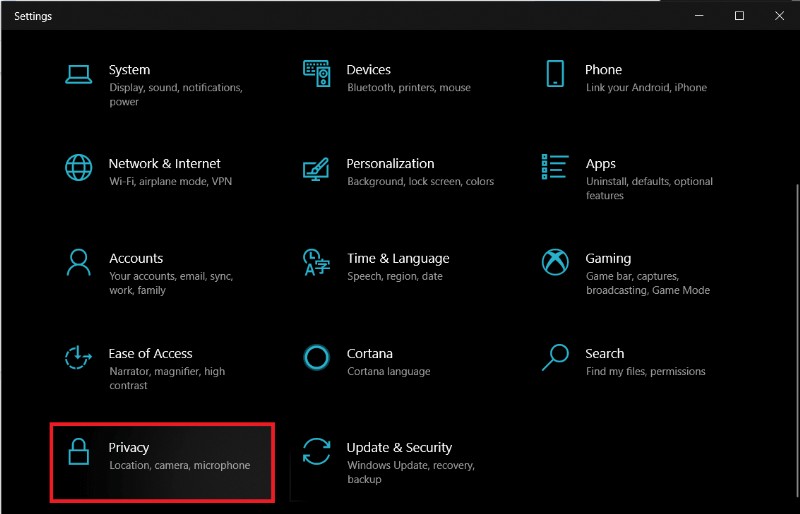The image size is (800, 514).
Task: Open the Cortana circle icon
Action: click(316, 357)
